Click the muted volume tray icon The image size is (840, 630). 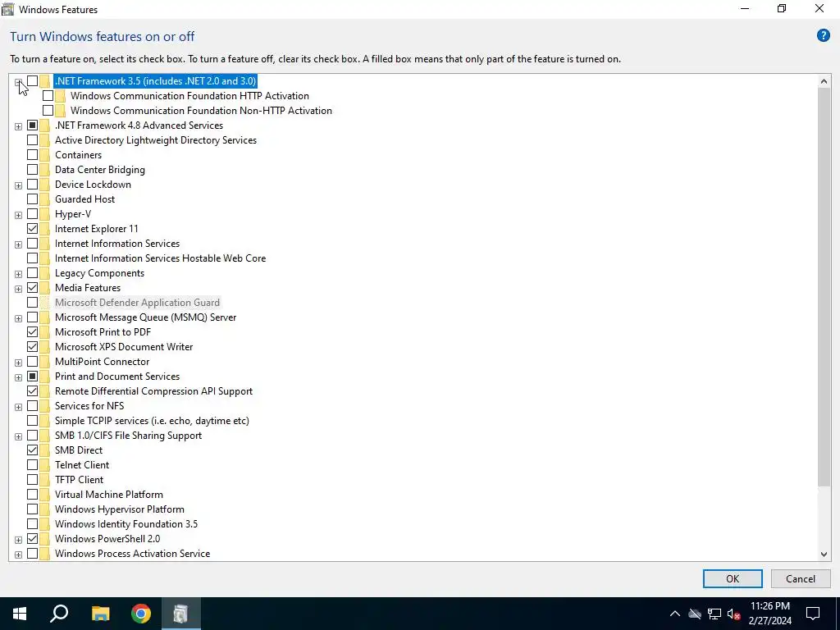pos(734,614)
